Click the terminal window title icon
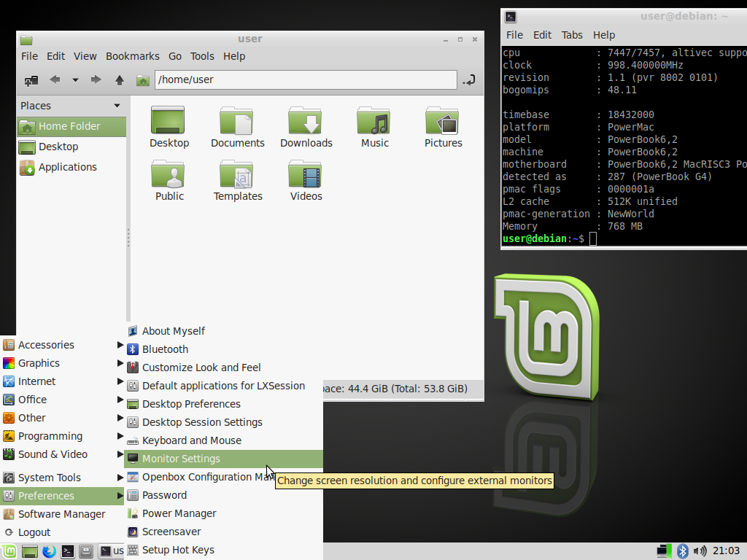This screenshot has height=560, width=747. [x=511, y=17]
